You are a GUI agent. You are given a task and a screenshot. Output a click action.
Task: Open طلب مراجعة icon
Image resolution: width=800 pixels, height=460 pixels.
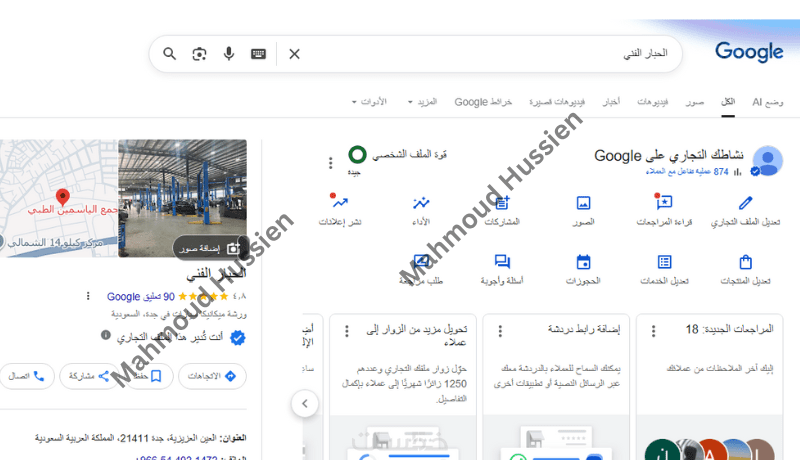(421, 262)
